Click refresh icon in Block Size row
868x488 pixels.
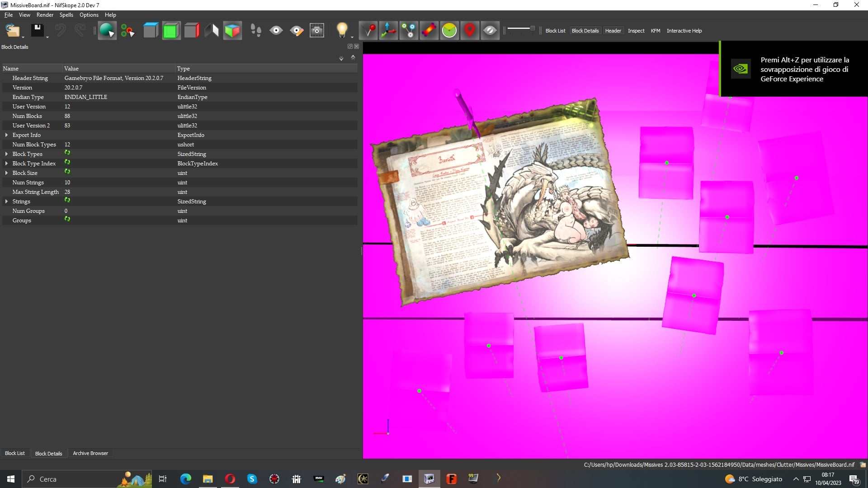[67, 172]
